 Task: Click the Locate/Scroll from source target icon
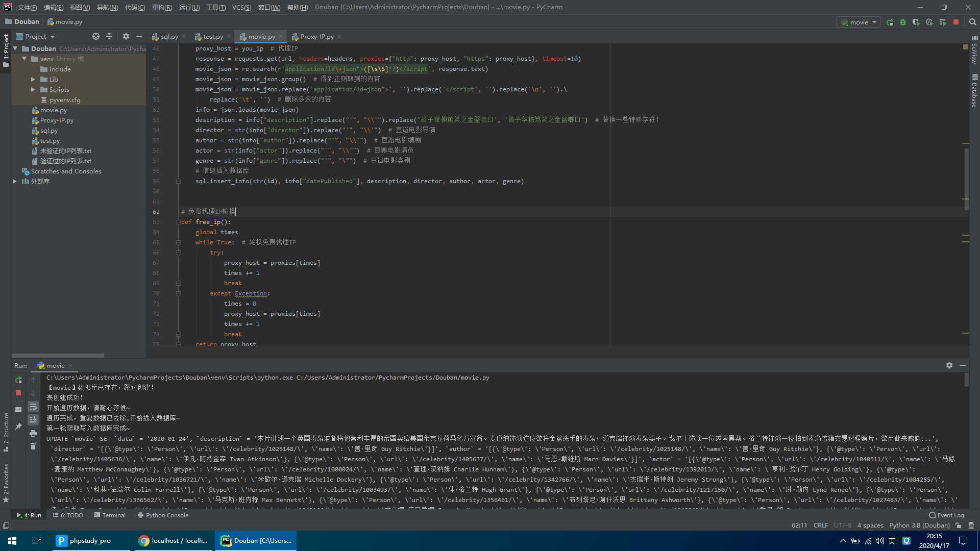pos(96,36)
